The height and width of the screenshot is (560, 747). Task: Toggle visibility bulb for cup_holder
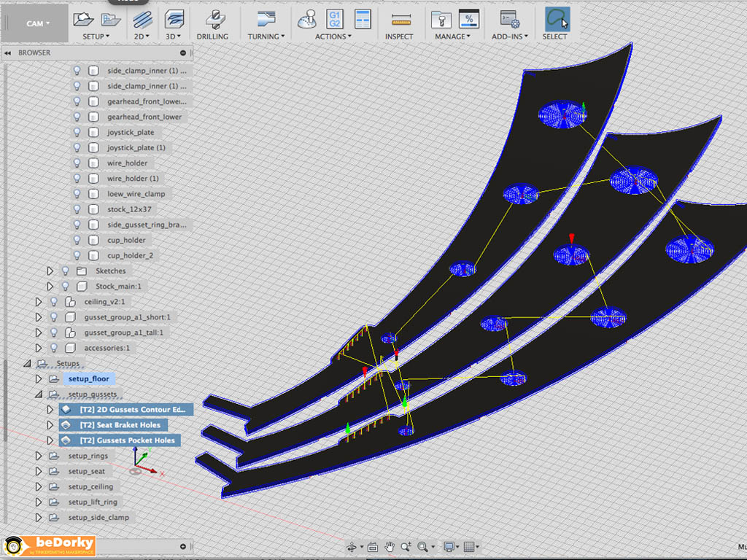[x=77, y=240]
